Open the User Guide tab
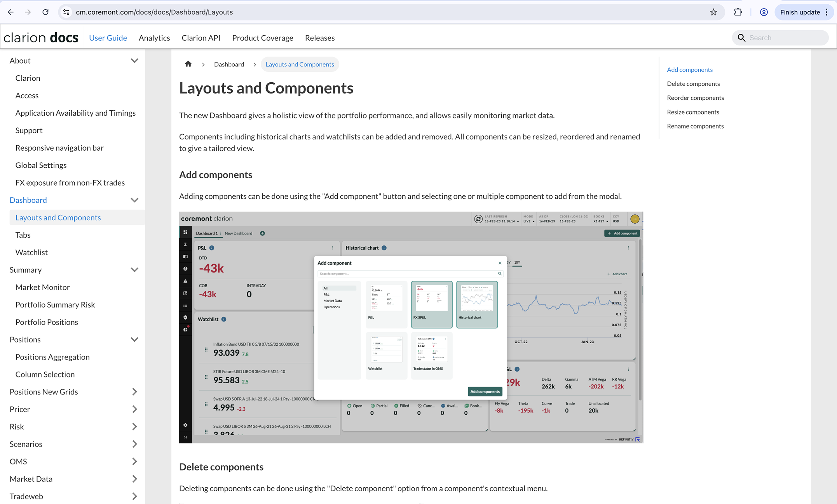Viewport: 837px width, 504px height. click(108, 38)
